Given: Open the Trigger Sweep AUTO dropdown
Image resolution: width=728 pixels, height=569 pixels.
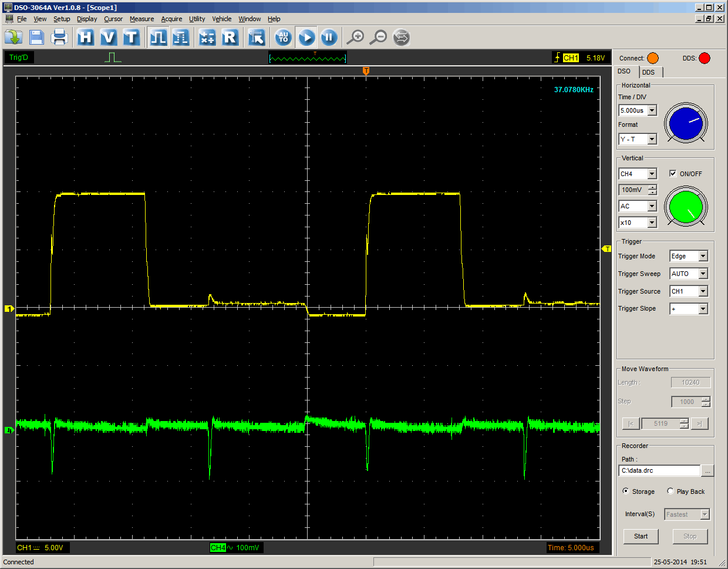Looking at the screenshot, I should pyautogui.click(x=703, y=274).
